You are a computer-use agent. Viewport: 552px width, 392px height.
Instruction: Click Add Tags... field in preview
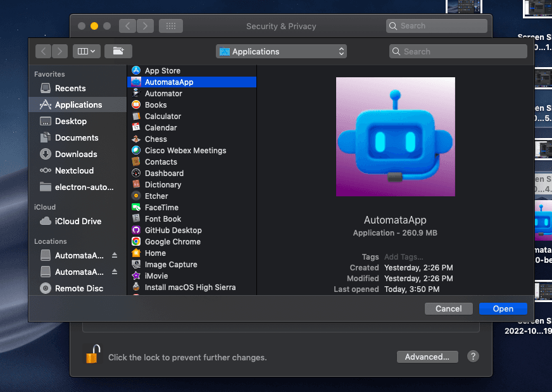[x=403, y=256]
